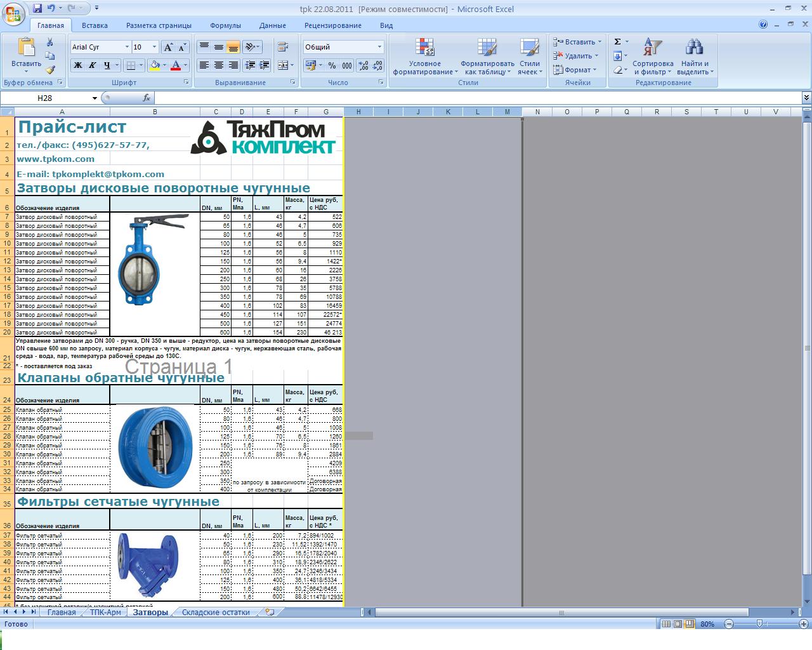Image resolution: width=812 pixels, height=650 pixels.
Task: Expand the Name Box dropdown arrow
Action: pos(95,98)
